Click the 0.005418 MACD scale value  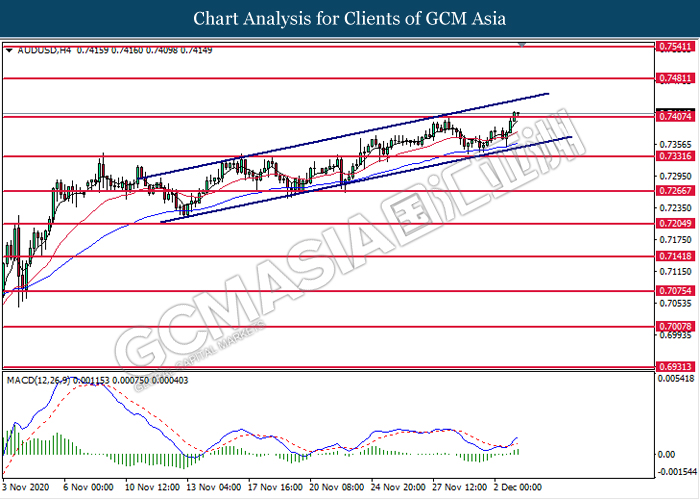pyautogui.click(x=677, y=379)
